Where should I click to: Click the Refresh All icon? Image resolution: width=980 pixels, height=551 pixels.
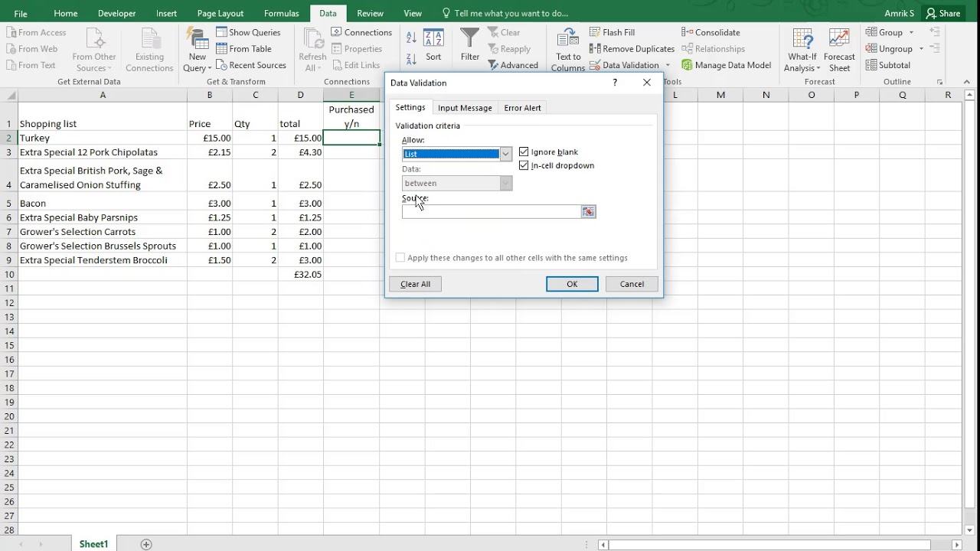312,40
